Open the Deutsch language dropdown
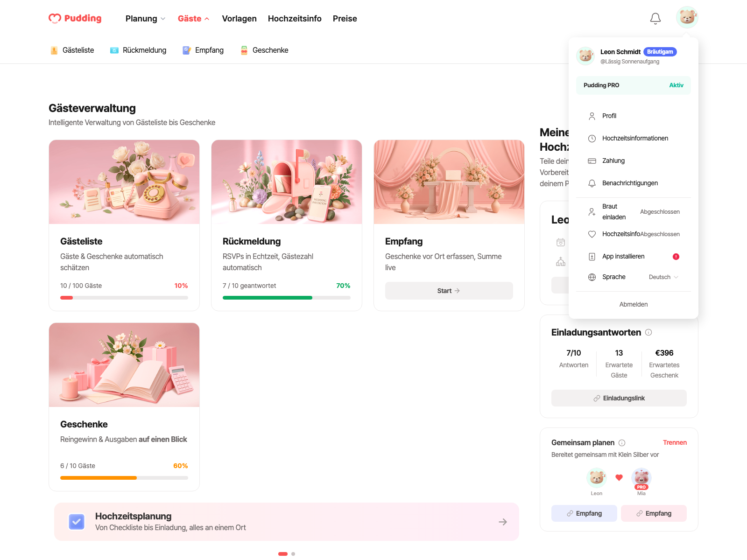 pos(663,277)
